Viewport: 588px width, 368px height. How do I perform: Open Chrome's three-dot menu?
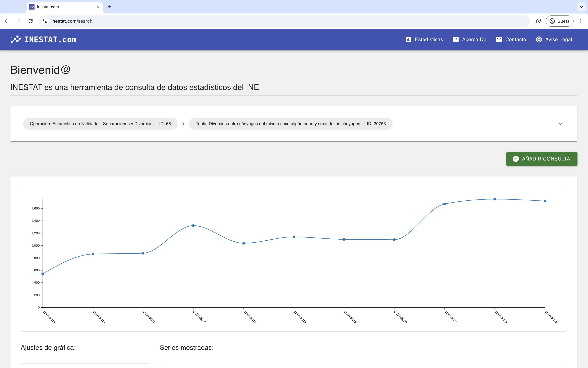pyautogui.click(x=580, y=21)
